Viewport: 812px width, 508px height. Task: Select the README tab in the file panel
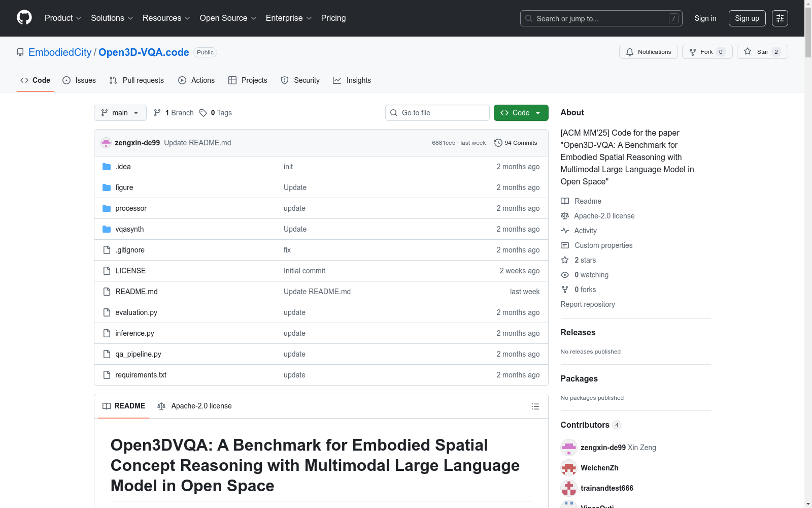tap(124, 406)
